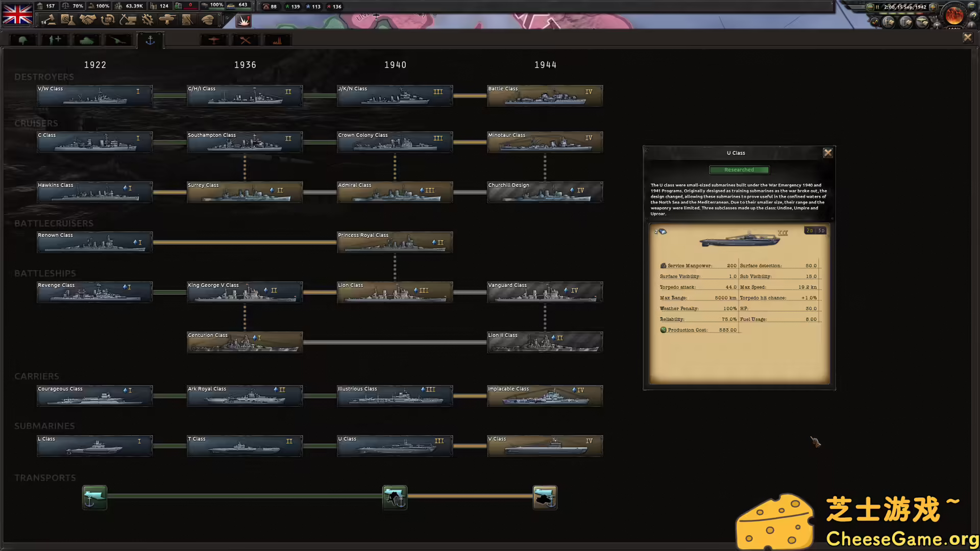Select the Ark Royal Class carrier research

pyautogui.click(x=244, y=396)
